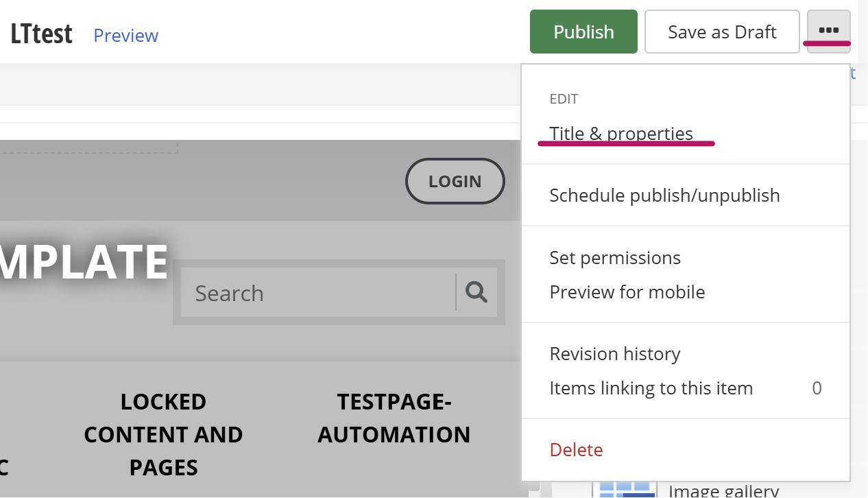Select Schedule publish/unpublish

[x=664, y=195]
